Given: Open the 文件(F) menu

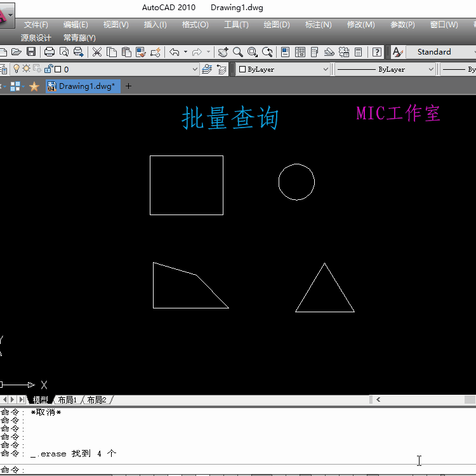Looking at the screenshot, I should coord(36,25).
